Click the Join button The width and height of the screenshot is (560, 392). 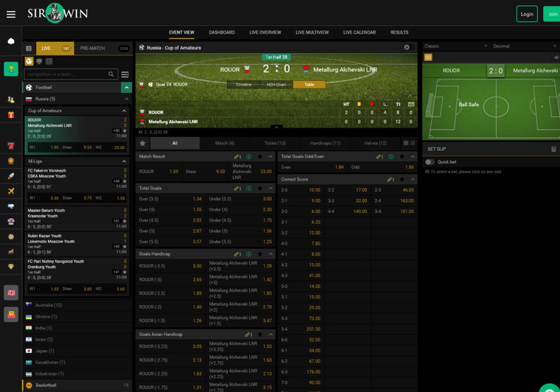coord(553,14)
